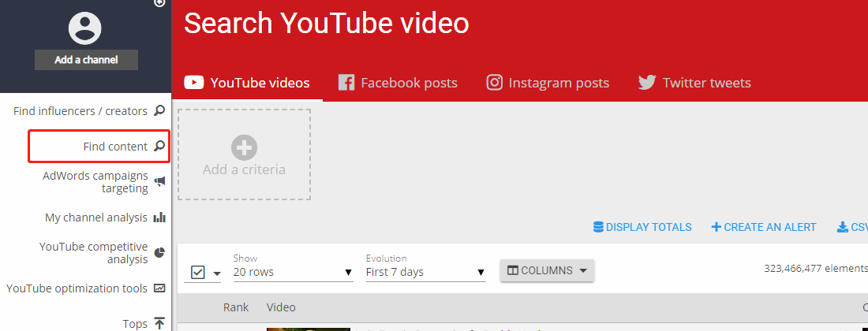The height and width of the screenshot is (331, 868).
Task: Click the user profile avatar icon
Action: pos(84,28)
